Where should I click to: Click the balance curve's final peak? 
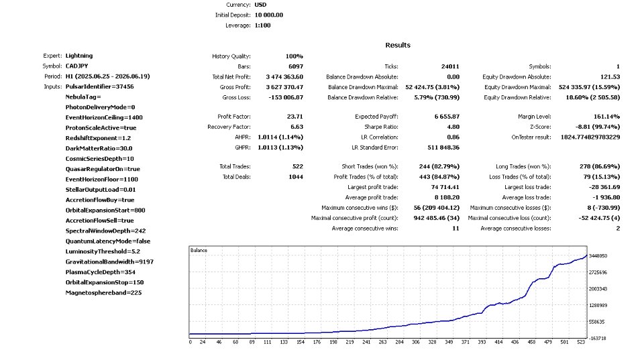tap(586, 255)
